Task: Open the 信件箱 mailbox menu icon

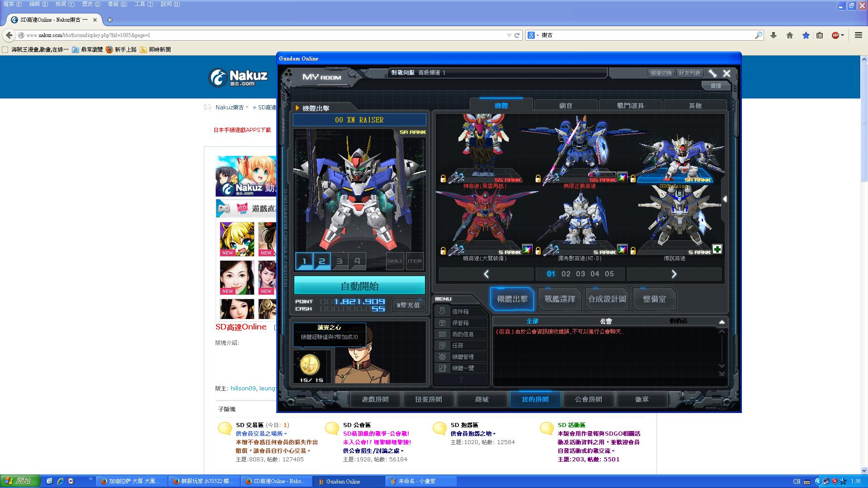Action: (442, 311)
